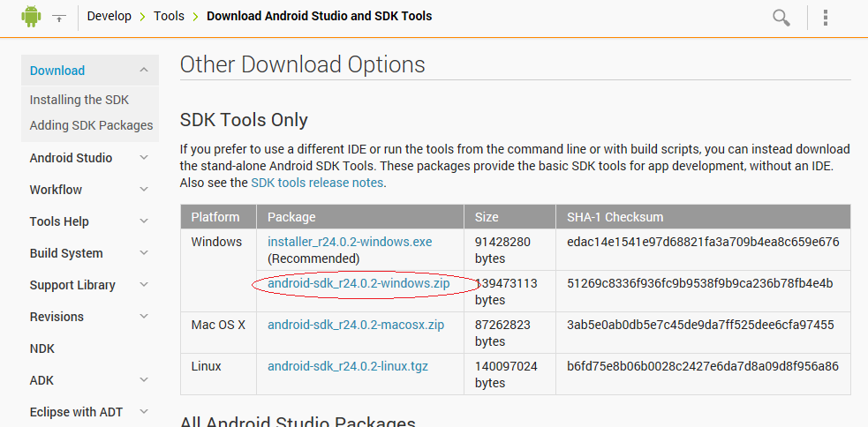
Task: Click the navigation toggle icon beside Android logo
Action: 59,18
